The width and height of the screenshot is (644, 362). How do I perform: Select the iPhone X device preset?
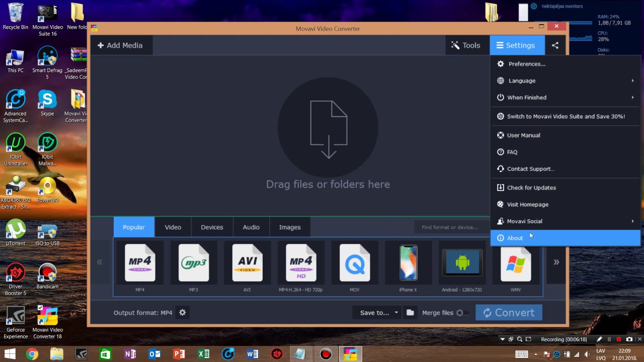coord(408,262)
